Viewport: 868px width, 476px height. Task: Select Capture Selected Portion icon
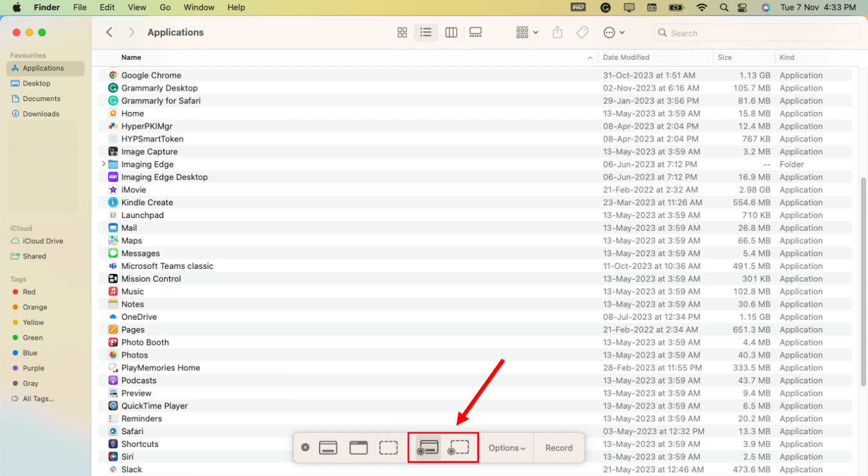[388, 448]
